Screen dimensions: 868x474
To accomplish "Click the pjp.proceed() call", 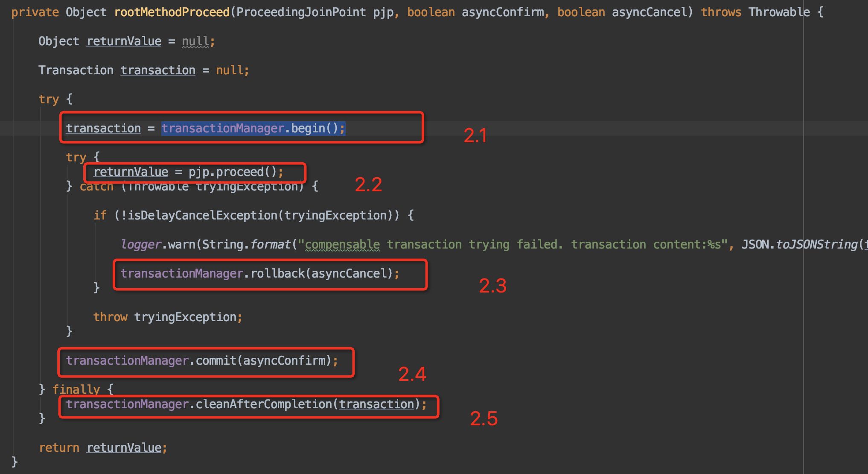I will 233,172.
